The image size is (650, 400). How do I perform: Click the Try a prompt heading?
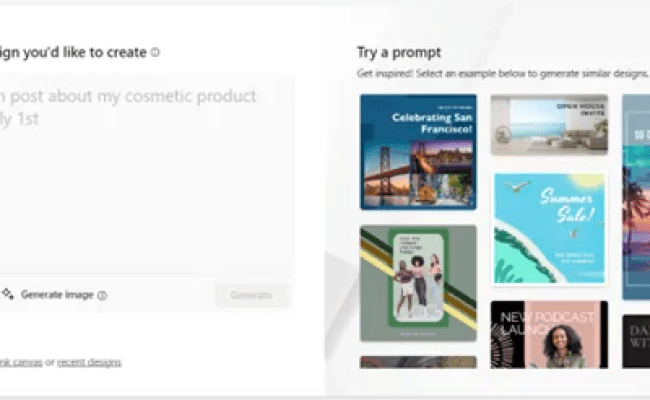tap(399, 53)
